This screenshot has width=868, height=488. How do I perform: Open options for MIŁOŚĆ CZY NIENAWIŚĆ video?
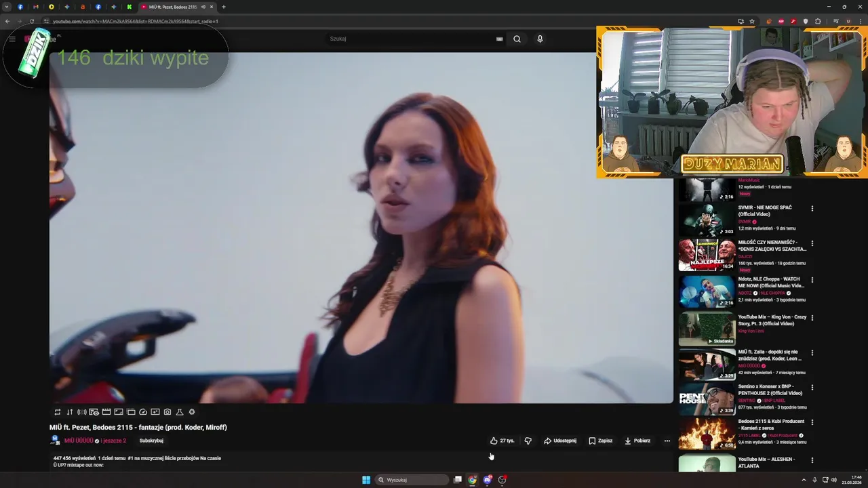[812, 243]
